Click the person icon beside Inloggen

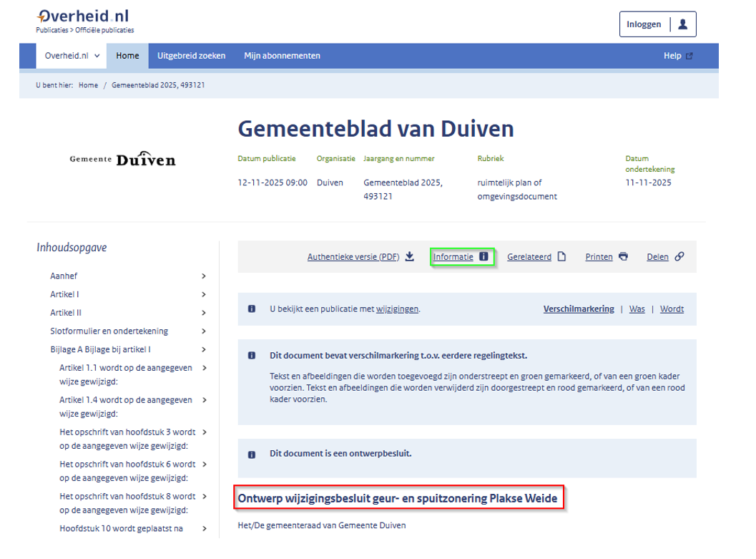tap(683, 24)
